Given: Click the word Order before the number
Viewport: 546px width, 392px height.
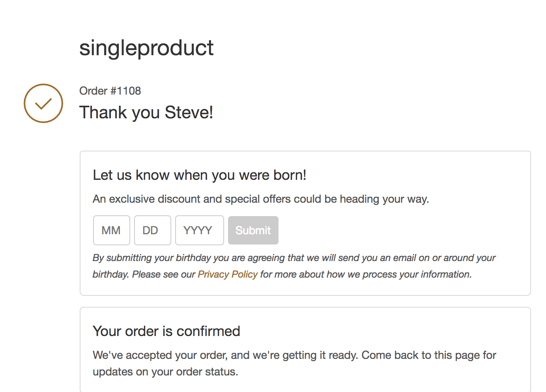Looking at the screenshot, I should point(93,91).
